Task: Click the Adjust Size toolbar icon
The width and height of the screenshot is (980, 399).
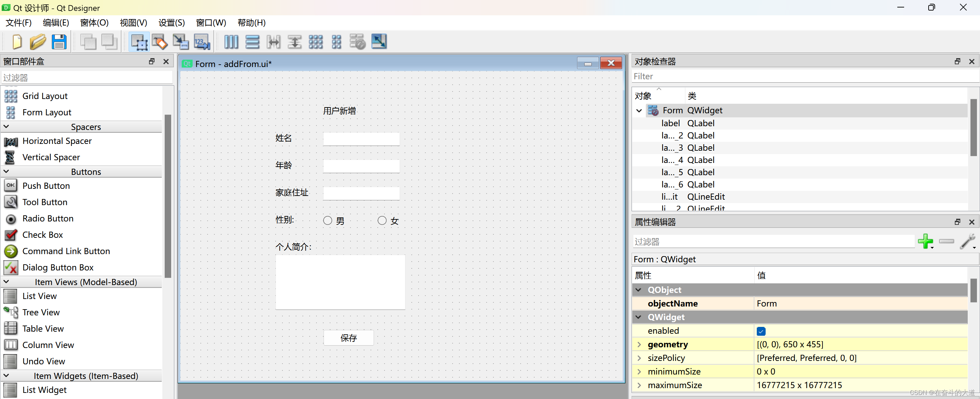Action: pyautogui.click(x=379, y=42)
